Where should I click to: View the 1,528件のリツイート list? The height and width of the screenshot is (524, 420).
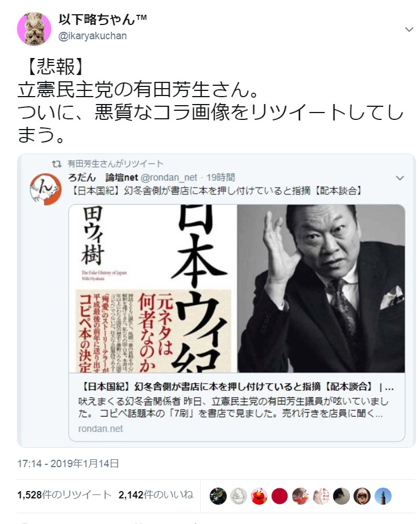[64, 494]
